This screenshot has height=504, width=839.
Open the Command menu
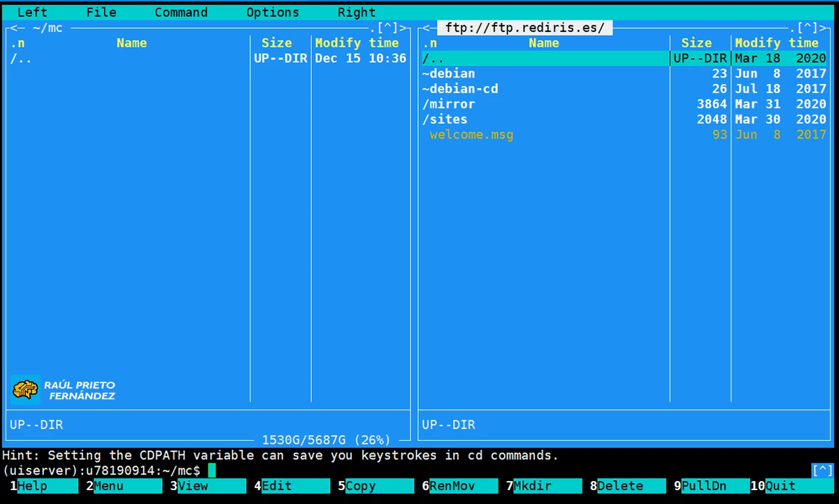pos(181,13)
